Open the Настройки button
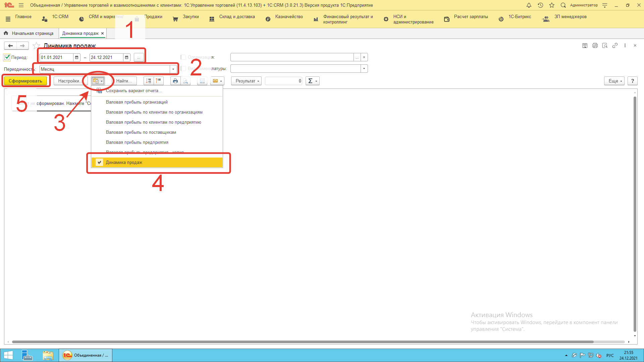 tap(69, 81)
